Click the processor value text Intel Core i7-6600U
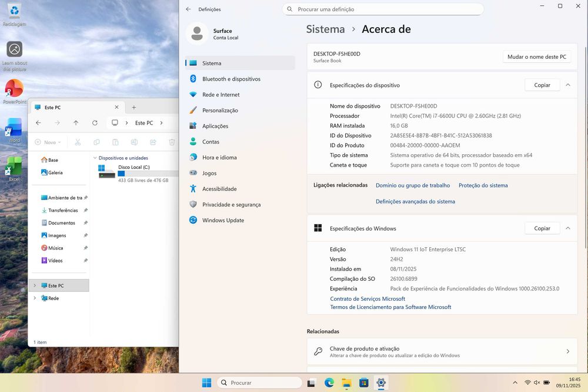 (x=455, y=116)
